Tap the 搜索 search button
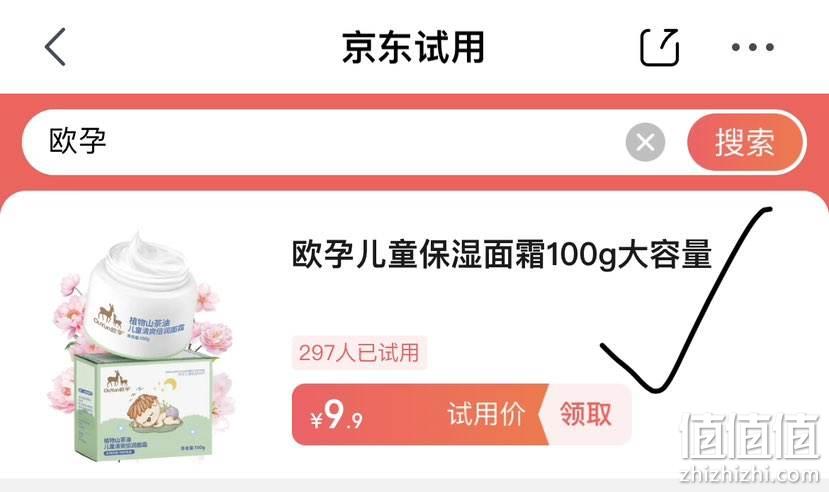Screen dimensions: 829x492 (x=745, y=142)
